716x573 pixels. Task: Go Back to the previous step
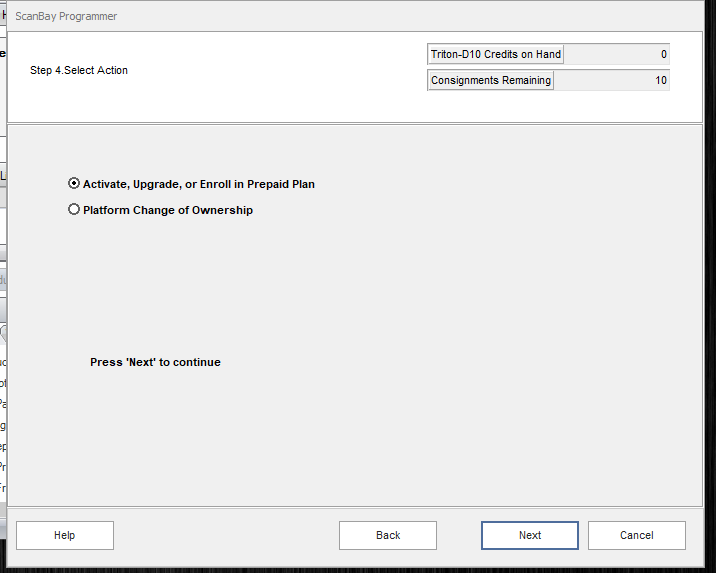388,535
